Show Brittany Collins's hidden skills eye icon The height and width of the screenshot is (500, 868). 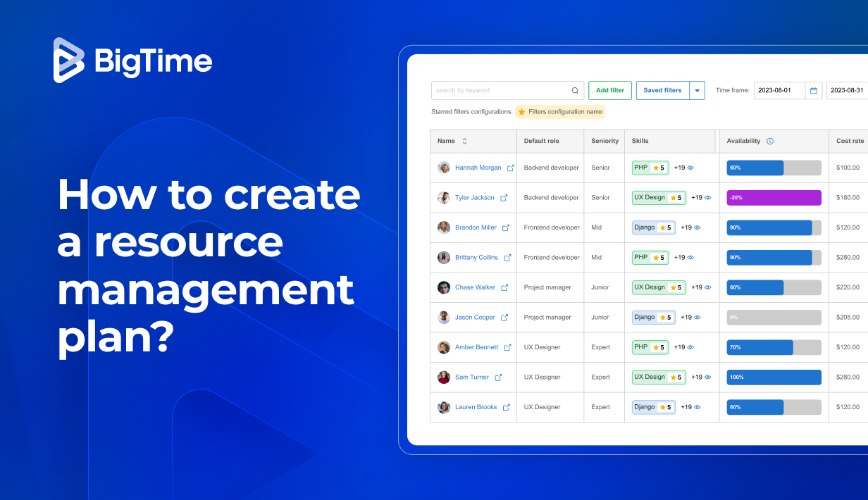[690, 258]
